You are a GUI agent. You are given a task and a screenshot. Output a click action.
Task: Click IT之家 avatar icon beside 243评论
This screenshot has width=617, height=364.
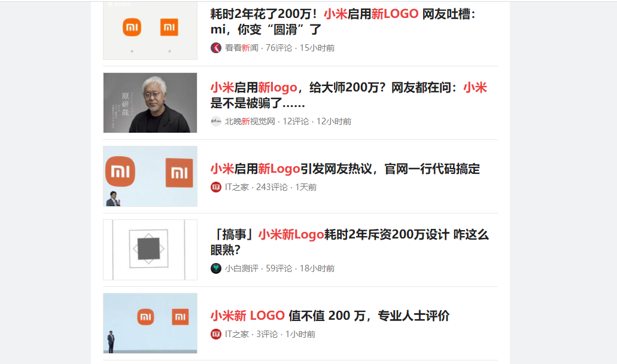[216, 187]
